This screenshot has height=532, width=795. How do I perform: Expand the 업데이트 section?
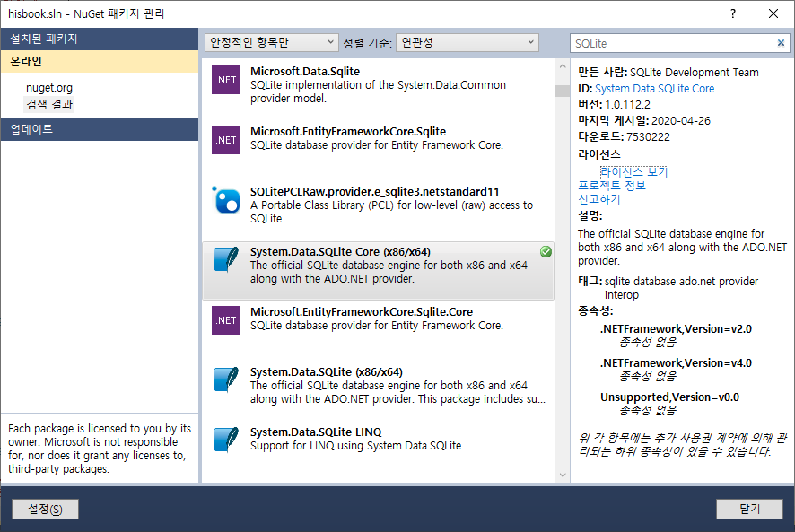coord(100,129)
